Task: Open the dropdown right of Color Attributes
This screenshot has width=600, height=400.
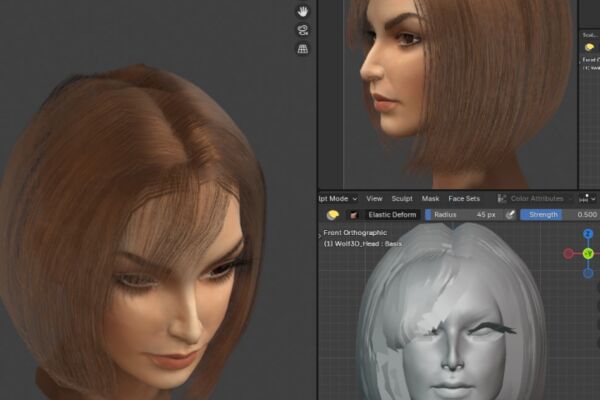Action: point(588,199)
